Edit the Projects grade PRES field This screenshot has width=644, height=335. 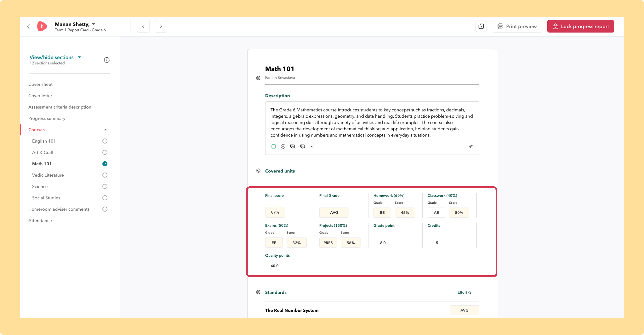click(x=328, y=243)
